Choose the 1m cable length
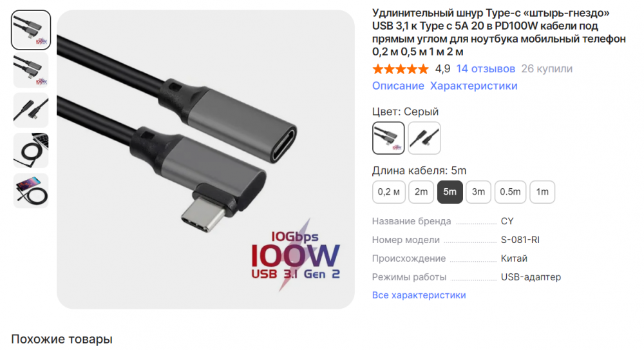Image resolution: width=644 pixels, height=350 pixels. (x=542, y=192)
